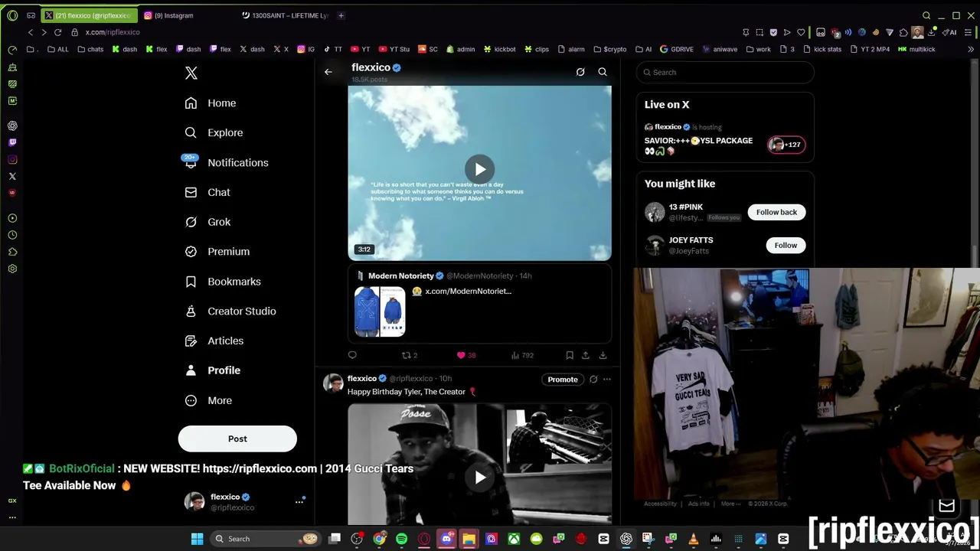This screenshot has height=551, width=980.
Task: Download the video with download icon
Action: [603, 355]
